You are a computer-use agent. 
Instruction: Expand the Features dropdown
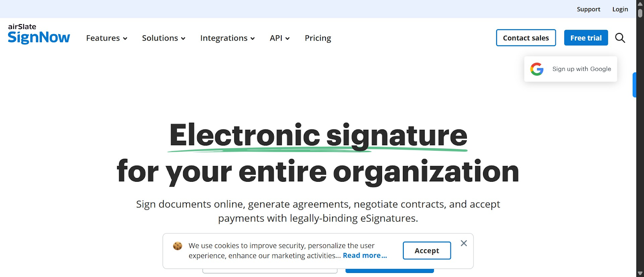[x=106, y=38]
